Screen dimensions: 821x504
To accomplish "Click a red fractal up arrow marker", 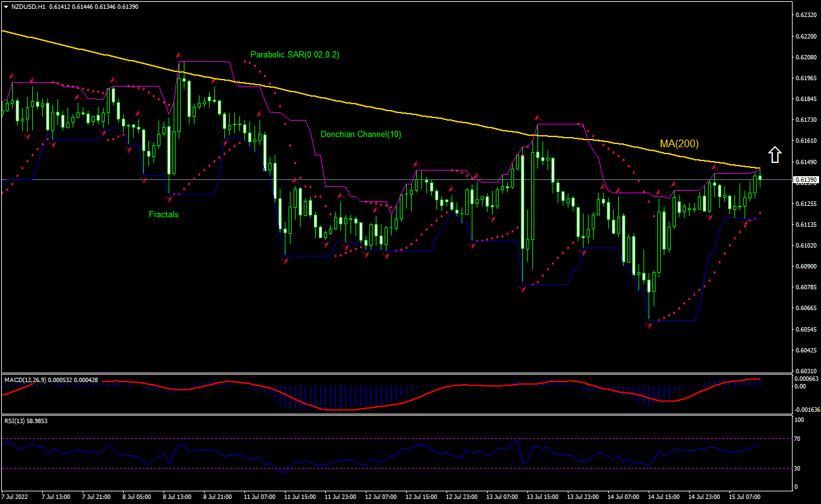I will point(536,117).
